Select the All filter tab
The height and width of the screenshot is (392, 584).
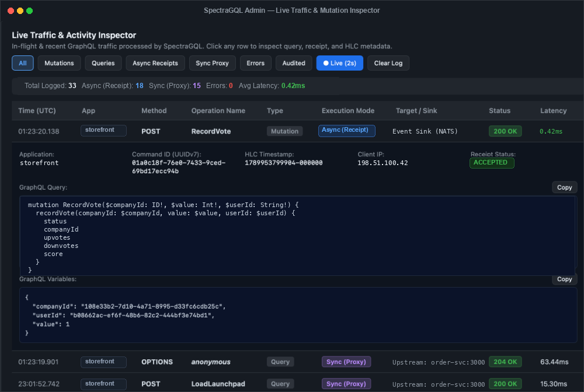pyautogui.click(x=23, y=63)
